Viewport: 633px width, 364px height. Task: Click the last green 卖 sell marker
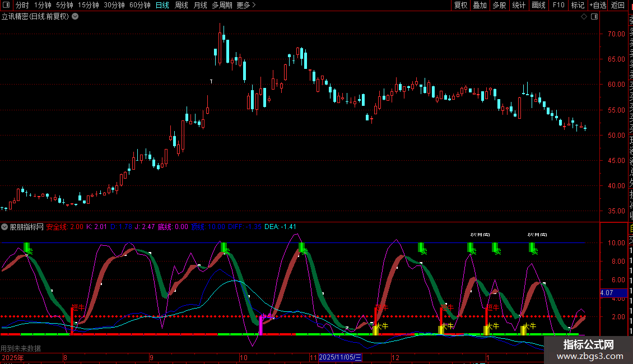pyautogui.click(x=532, y=248)
